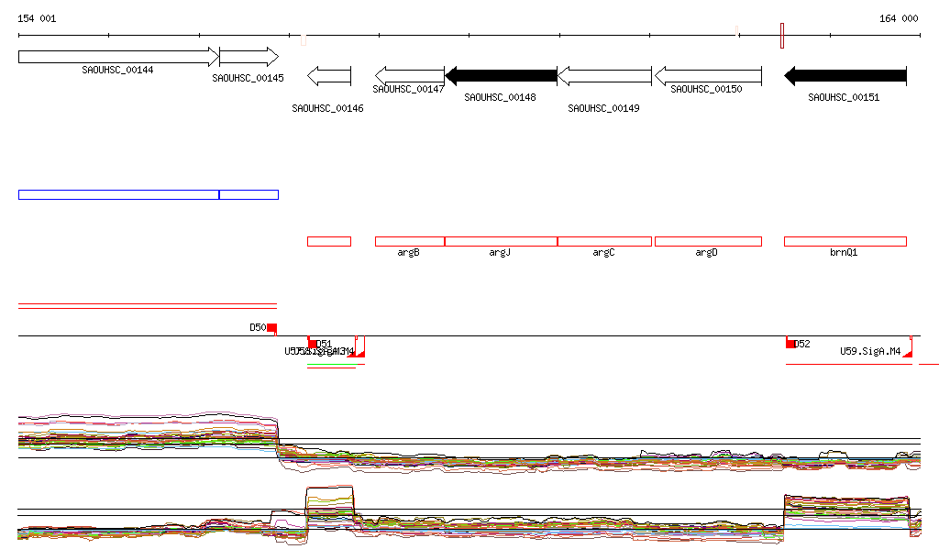Image resolution: width=939 pixels, height=560 pixels.
Task: Click the argB gene name label
Action: click(408, 252)
